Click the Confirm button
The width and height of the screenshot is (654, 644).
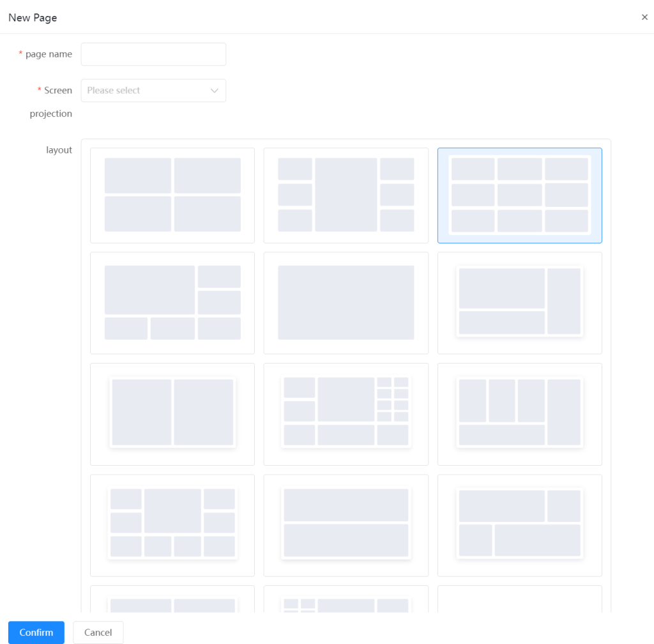pos(36,632)
